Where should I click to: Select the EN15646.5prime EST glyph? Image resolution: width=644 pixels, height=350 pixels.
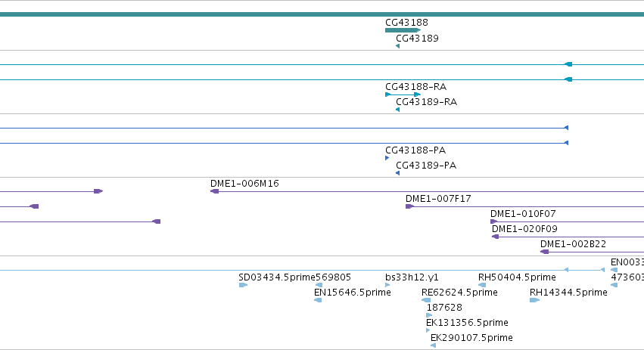(x=318, y=300)
